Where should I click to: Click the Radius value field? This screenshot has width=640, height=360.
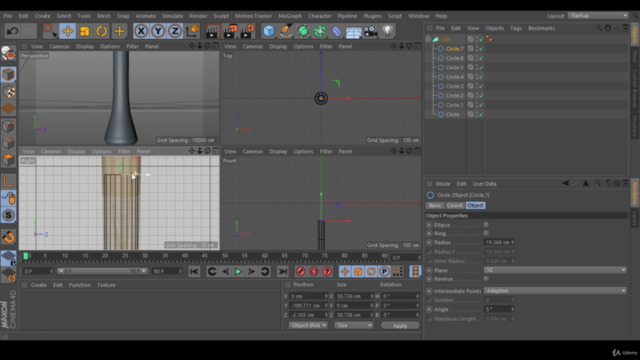pyautogui.click(x=499, y=242)
